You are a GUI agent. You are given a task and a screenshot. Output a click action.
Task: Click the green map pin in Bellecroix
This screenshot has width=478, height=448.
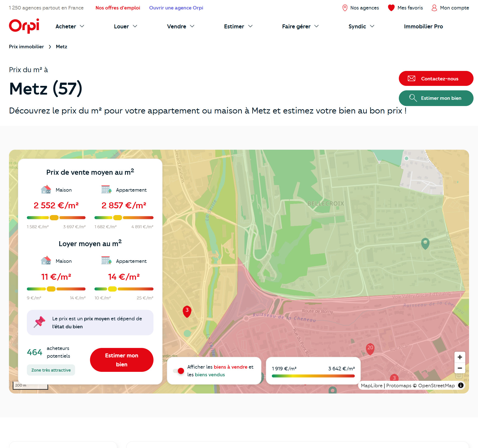pos(425,243)
